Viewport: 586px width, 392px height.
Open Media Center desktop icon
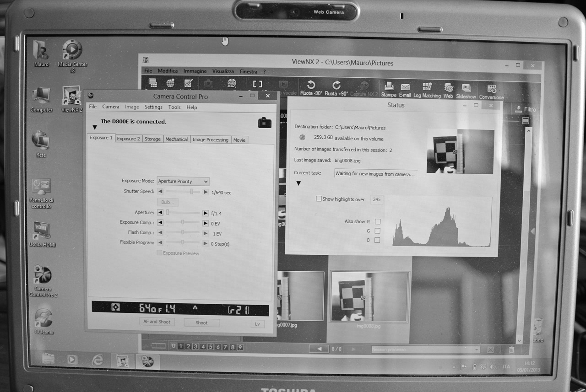pyautogui.click(x=72, y=55)
